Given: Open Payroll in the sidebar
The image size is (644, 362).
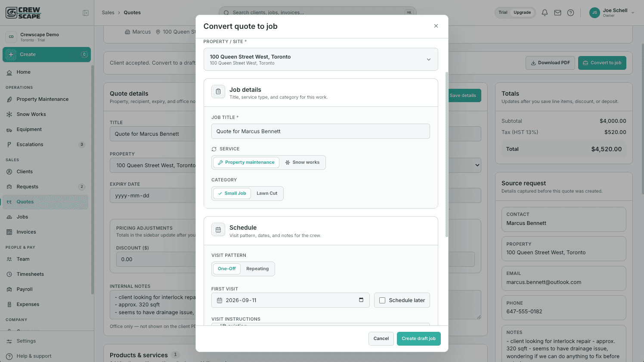Looking at the screenshot, I should click(x=46, y=289).
